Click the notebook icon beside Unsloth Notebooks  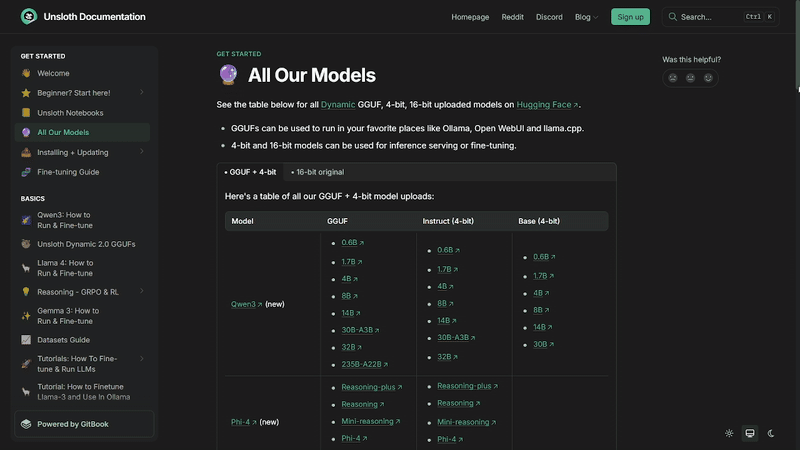click(x=26, y=113)
